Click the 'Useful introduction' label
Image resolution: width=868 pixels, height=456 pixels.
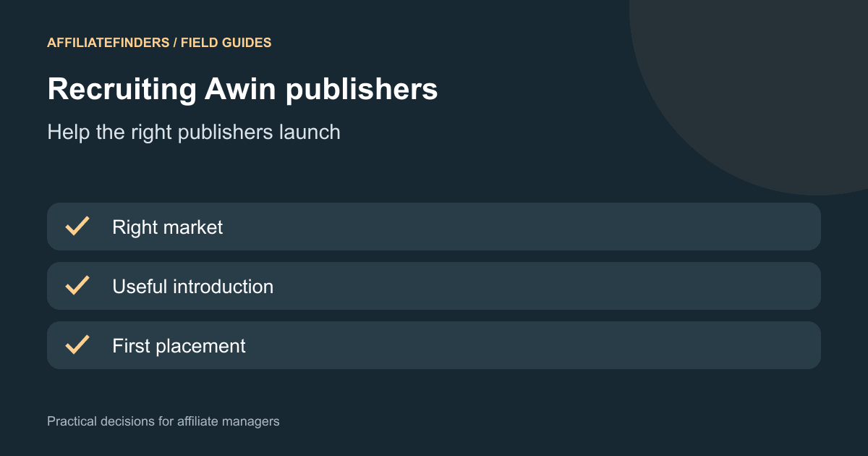[193, 287]
